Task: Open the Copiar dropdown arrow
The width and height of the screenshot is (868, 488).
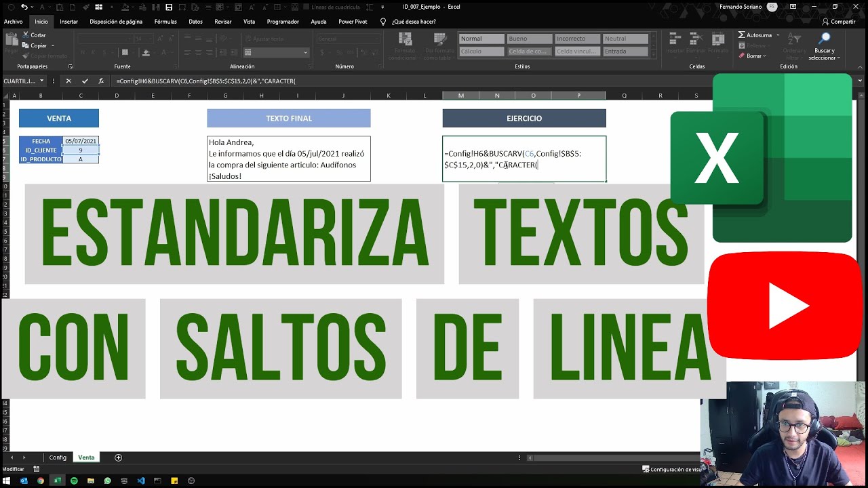Action: coord(53,45)
